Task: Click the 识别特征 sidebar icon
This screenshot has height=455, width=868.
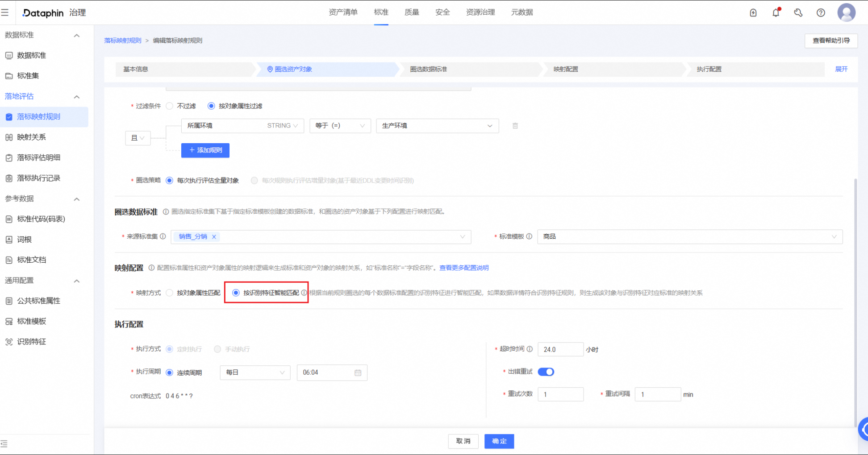Action: [9, 342]
